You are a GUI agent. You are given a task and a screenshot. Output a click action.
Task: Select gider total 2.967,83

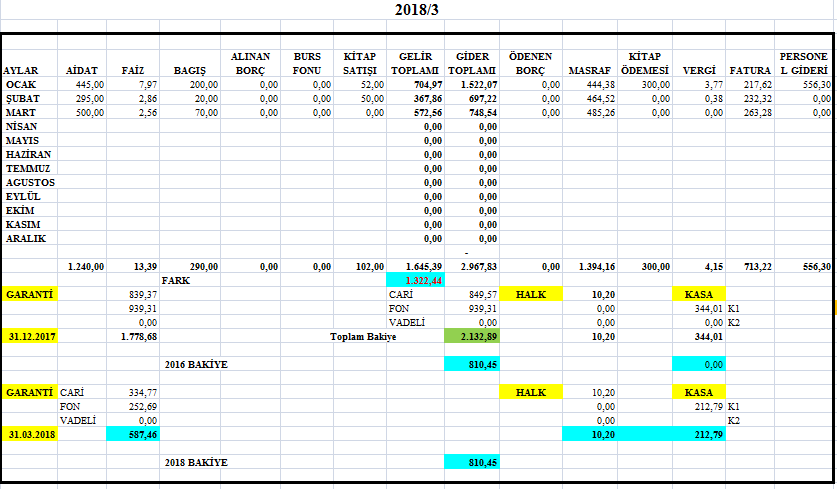478,266
